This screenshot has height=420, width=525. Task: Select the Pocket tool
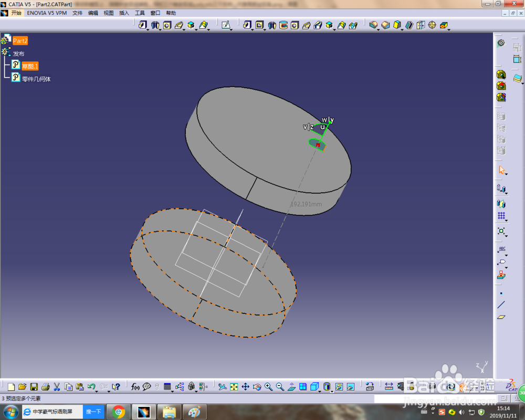pyautogui.click(x=259, y=25)
